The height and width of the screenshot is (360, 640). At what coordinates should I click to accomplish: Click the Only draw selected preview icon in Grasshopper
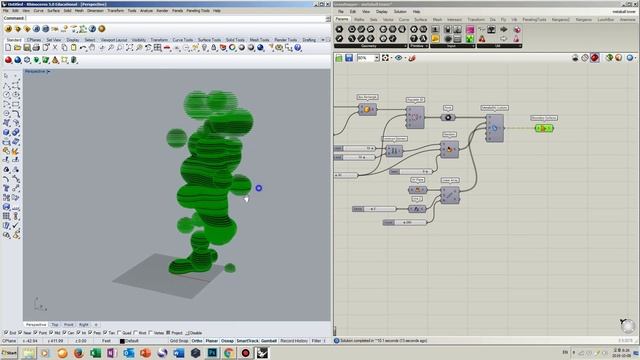[x=609, y=58]
